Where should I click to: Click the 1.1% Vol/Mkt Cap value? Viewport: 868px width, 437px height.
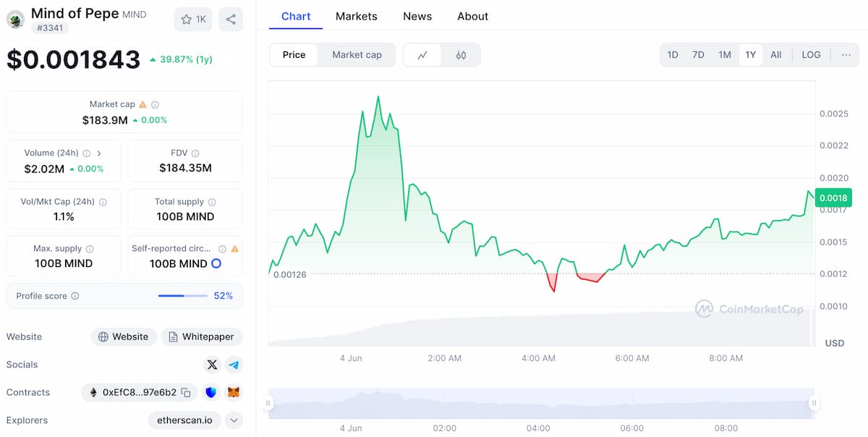pyautogui.click(x=64, y=216)
